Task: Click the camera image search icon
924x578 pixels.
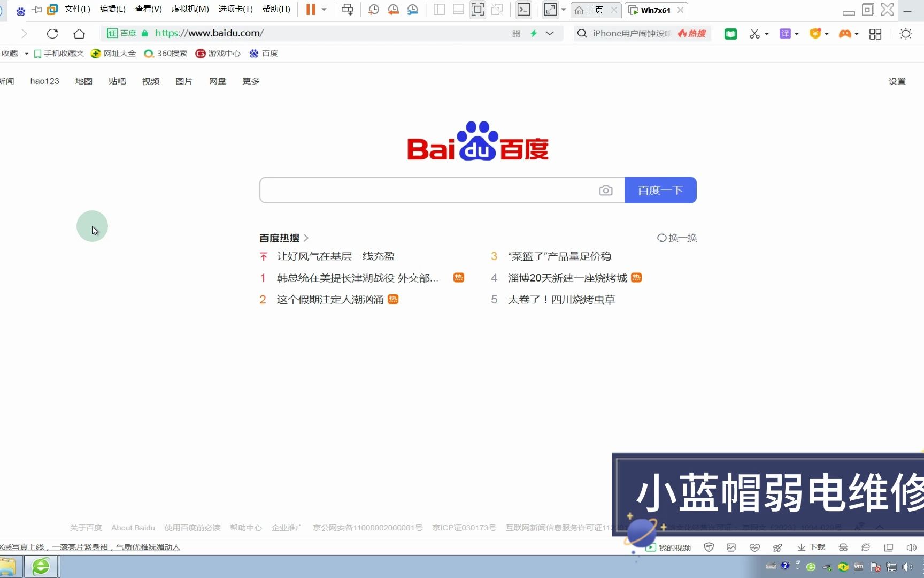Action: [x=606, y=190]
